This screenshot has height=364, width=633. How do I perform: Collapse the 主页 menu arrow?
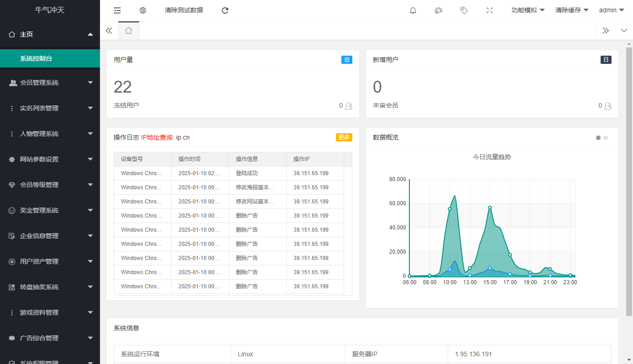[90, 34]
